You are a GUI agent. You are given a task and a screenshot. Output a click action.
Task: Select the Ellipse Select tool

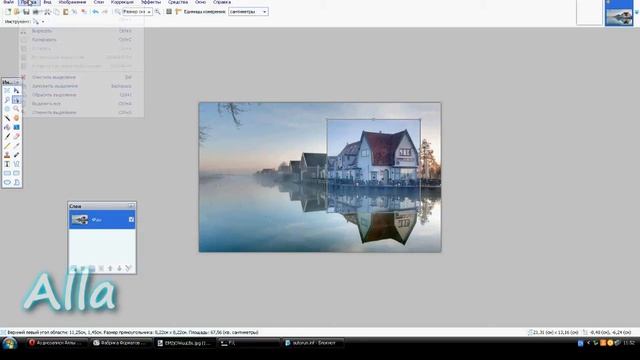click(x=7, y=109)
